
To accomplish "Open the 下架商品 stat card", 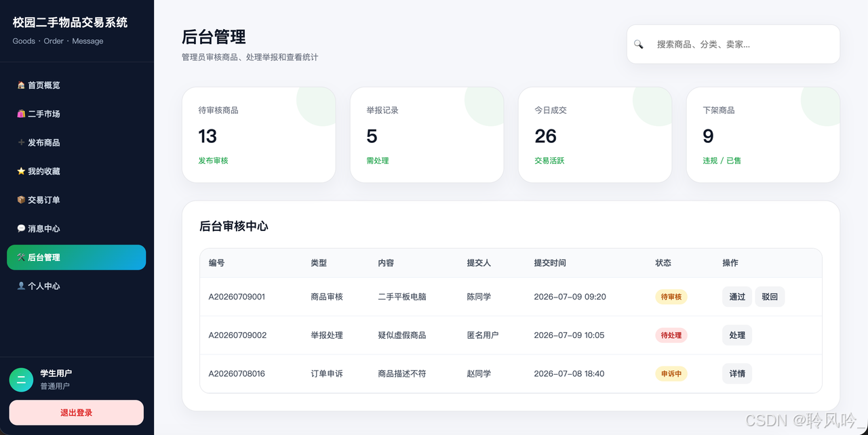I will tap(763, 135).
